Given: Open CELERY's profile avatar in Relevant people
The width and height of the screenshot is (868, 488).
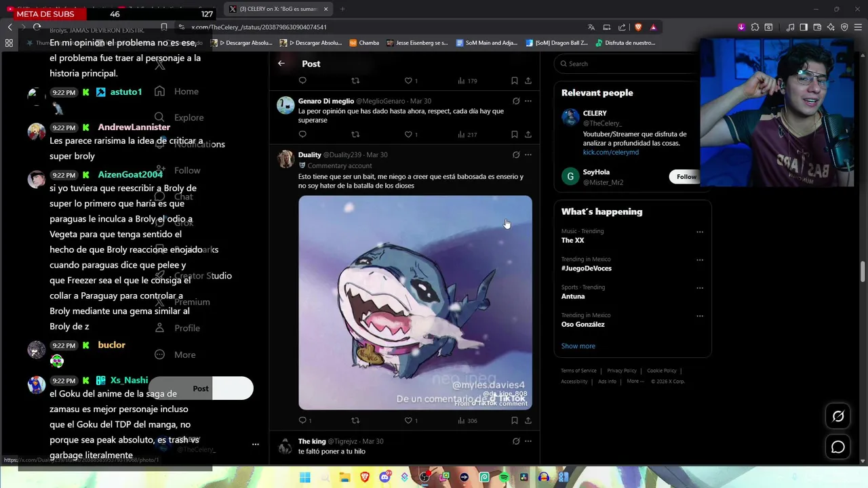Looking at the screenshot, I should [570, 117].
